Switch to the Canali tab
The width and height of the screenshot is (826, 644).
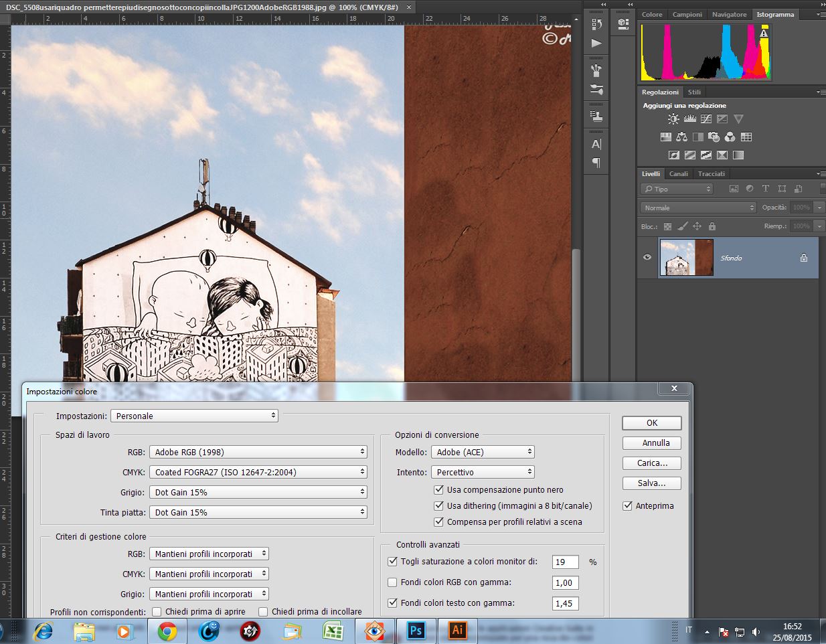click(x=679, y=173)
